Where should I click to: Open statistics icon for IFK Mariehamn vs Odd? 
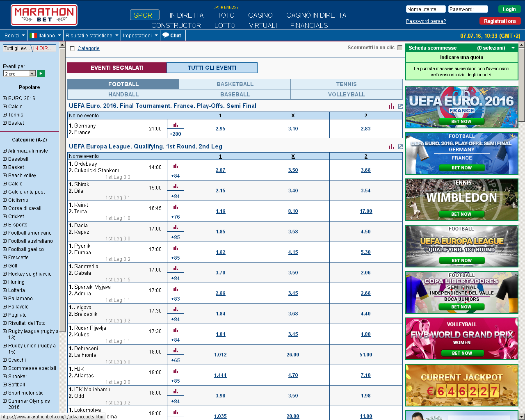[x=176, y=391]
